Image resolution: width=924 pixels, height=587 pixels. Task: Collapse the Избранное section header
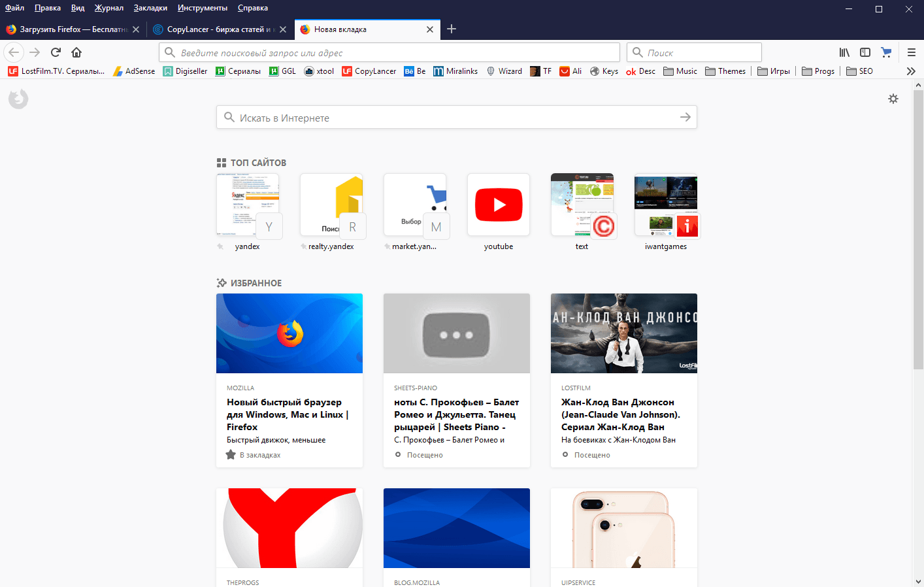click(249, 283)
